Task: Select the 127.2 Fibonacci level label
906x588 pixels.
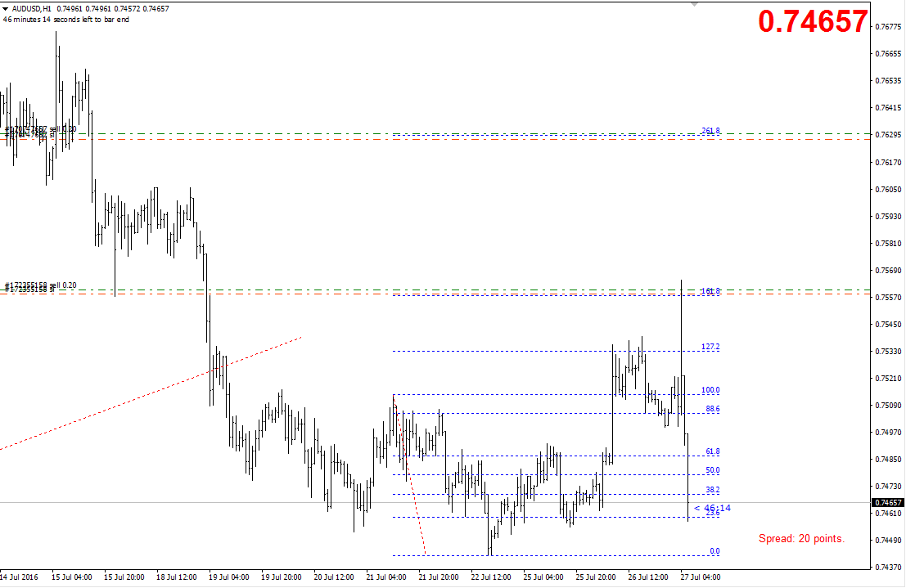Action: tap(710, 347)
